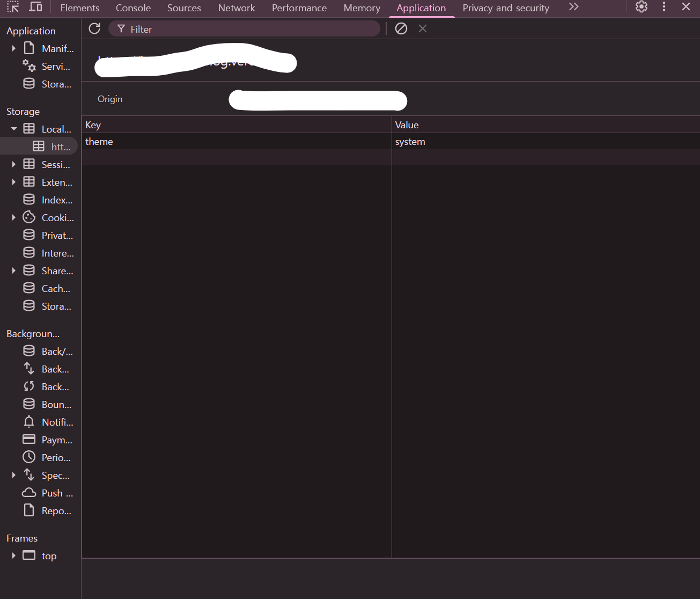
Task: Sort by the Key column header
Action: point(237,125)
